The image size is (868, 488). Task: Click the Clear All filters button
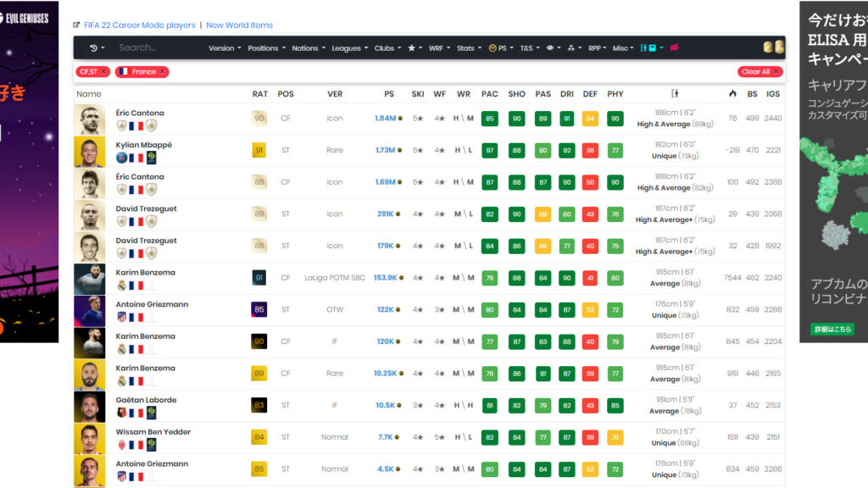(760, 72)
